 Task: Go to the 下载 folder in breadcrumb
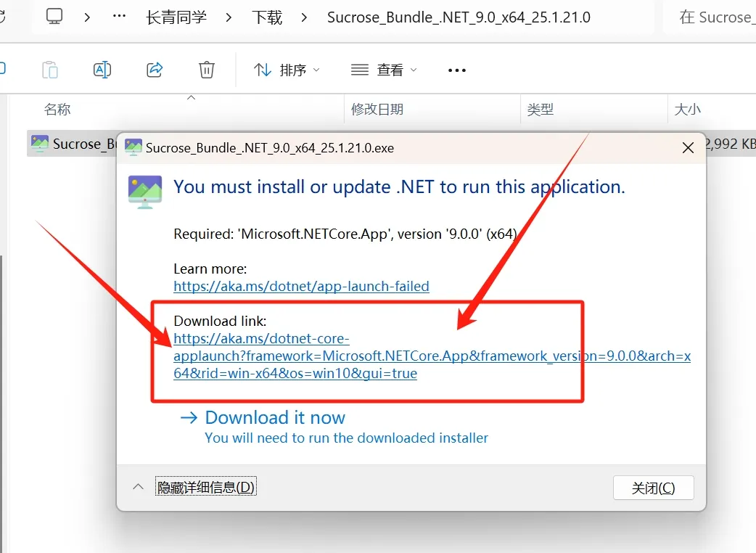click(266, 17)
